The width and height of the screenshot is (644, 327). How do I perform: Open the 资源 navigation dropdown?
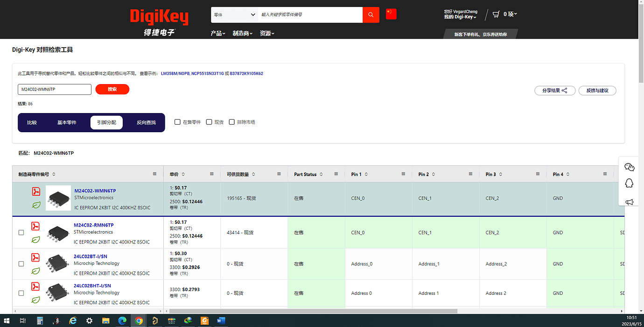(267, 33)
